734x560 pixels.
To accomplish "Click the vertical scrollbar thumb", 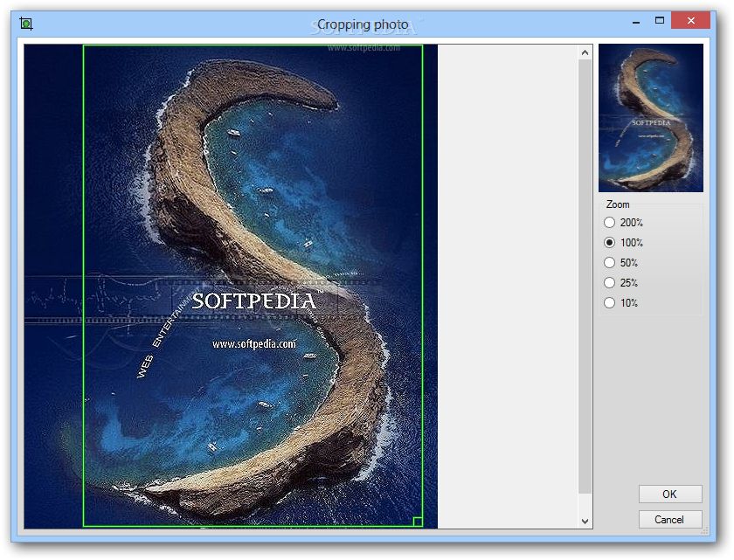I will (x=585, y=276).
